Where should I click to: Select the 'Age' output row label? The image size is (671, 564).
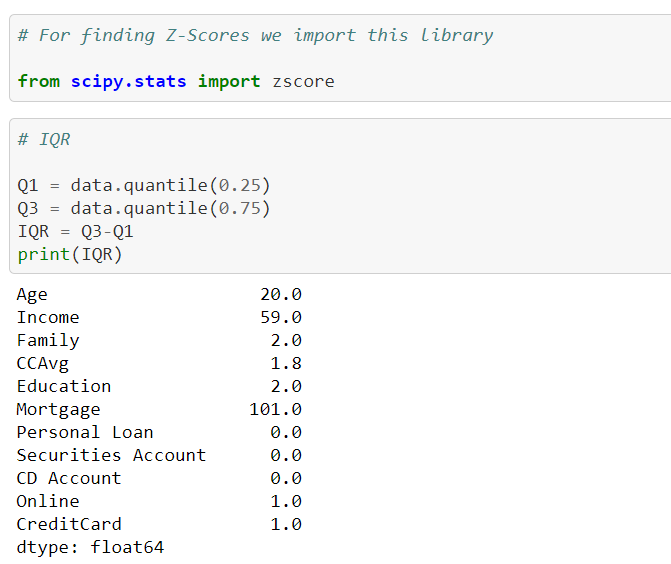click(x=32, y=295)
